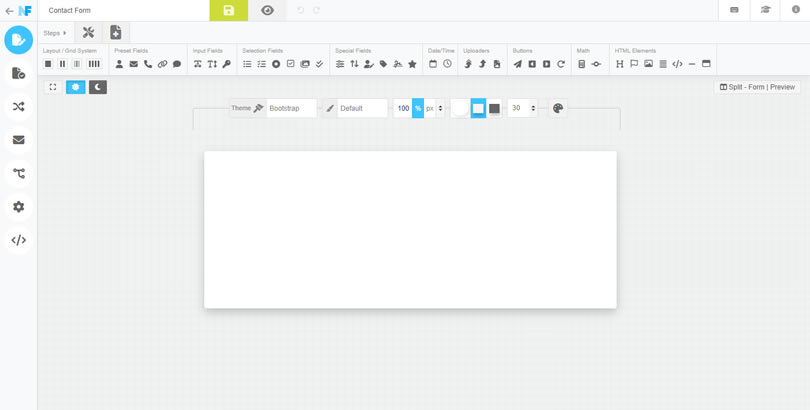
Task: Insert an HTML heading element
Action: (620, 64)
